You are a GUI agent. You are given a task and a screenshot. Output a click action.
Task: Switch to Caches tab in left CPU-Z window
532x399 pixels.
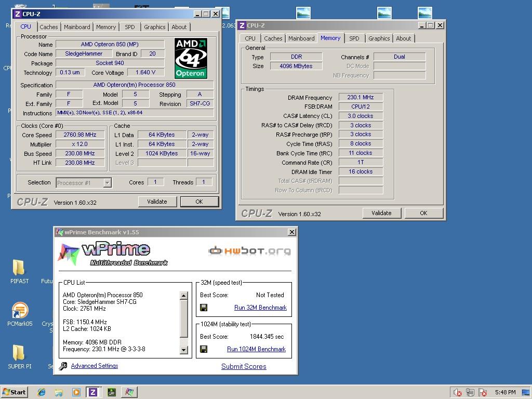[x=48, y=27]
